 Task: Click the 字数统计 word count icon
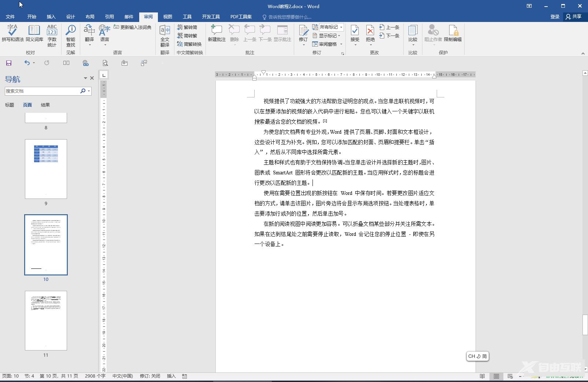click(x=52, y=36)
